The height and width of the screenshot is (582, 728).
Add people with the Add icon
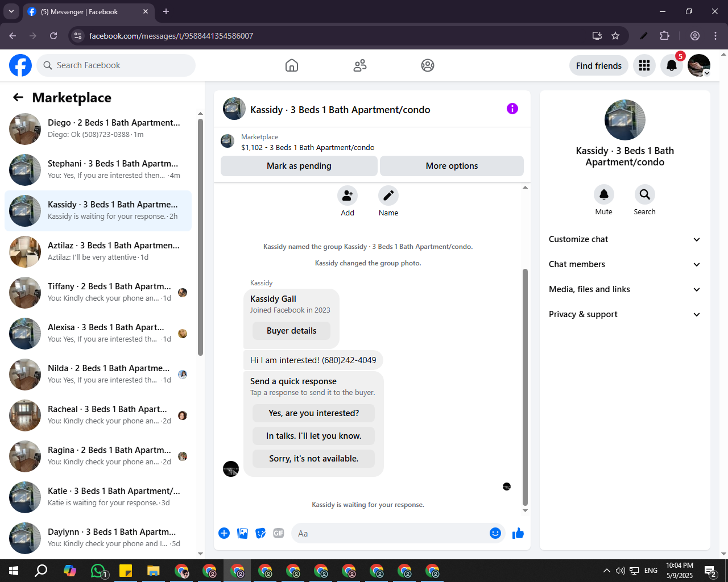[348, 196]
